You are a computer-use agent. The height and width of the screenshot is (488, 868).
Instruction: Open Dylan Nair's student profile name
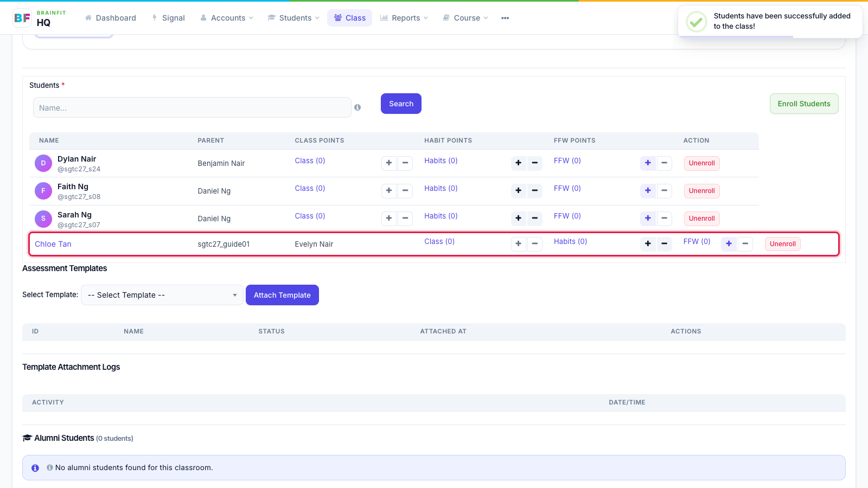[76, 159]
